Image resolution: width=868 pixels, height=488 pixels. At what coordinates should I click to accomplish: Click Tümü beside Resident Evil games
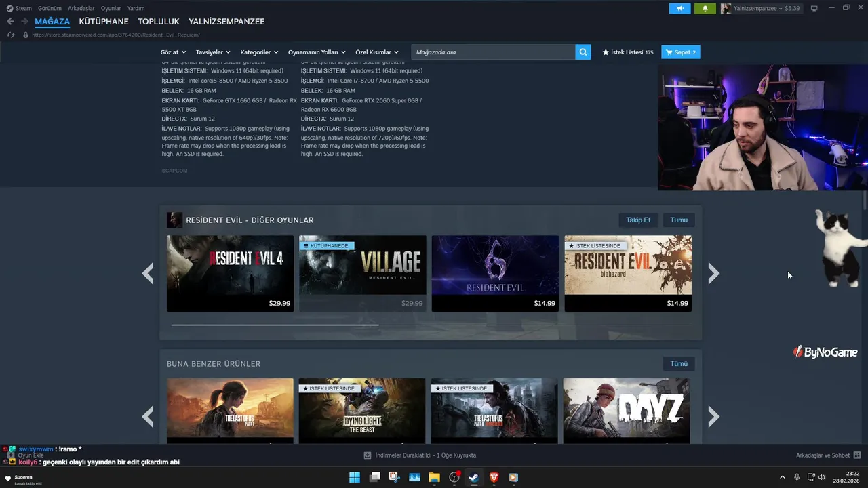[x=679, y=220]
